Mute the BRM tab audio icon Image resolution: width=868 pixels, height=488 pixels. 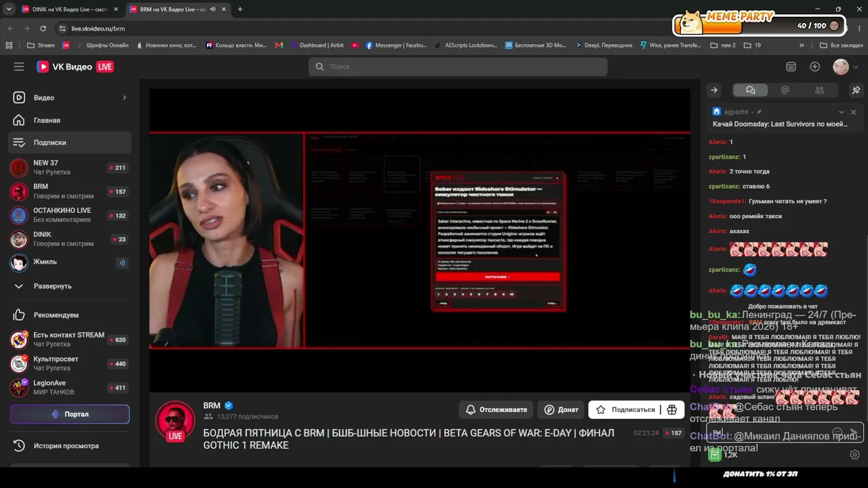point(213,9)
